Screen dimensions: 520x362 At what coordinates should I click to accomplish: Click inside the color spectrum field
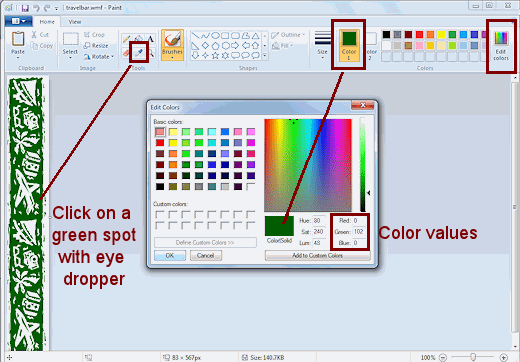308,165
